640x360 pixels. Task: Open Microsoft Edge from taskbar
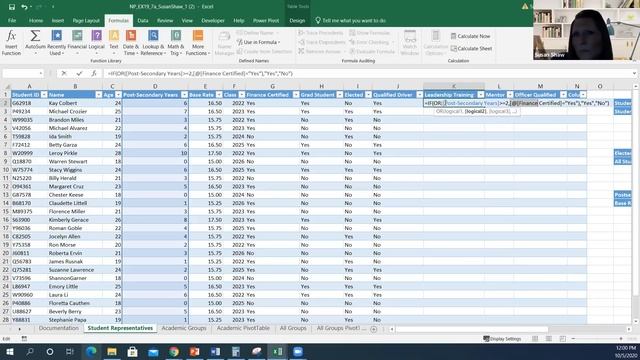point(91,351)
